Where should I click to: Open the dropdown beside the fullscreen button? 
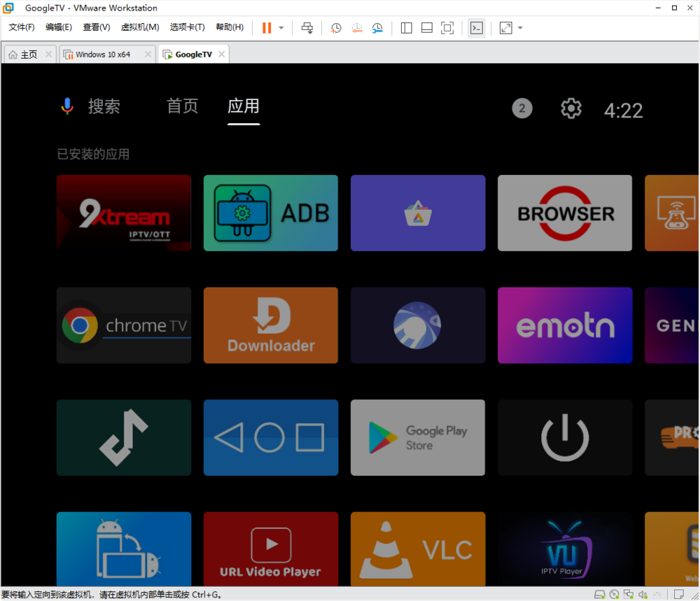click(519, 27)
